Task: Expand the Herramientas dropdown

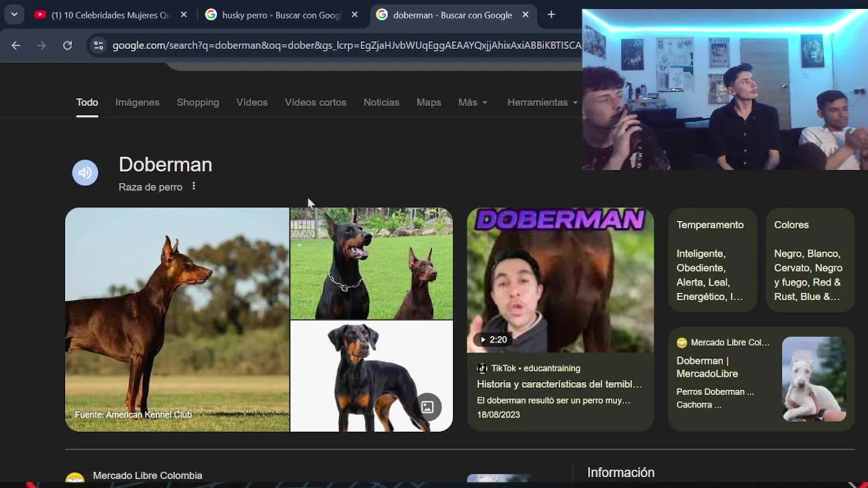Action: (x=542, y=102)
